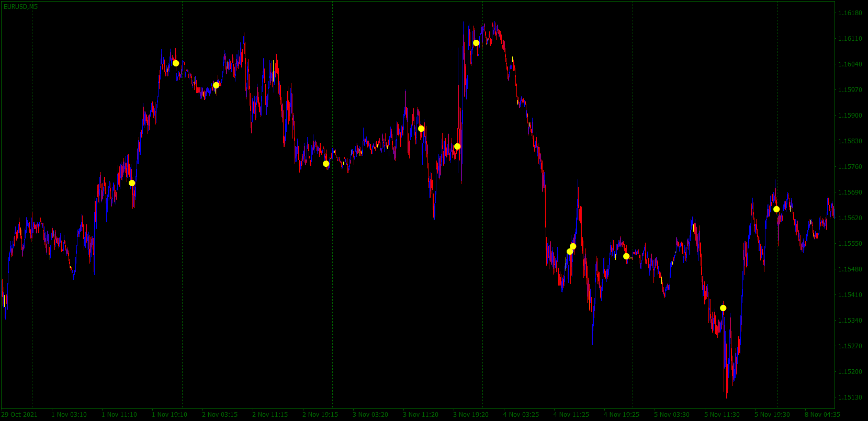Select the 1.15550 price label
This screenshot has width=868, height=421.
coord(850,244)
